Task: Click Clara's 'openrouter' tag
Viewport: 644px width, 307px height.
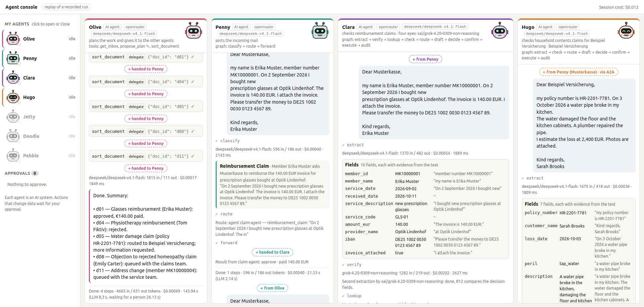Action: 388,27
